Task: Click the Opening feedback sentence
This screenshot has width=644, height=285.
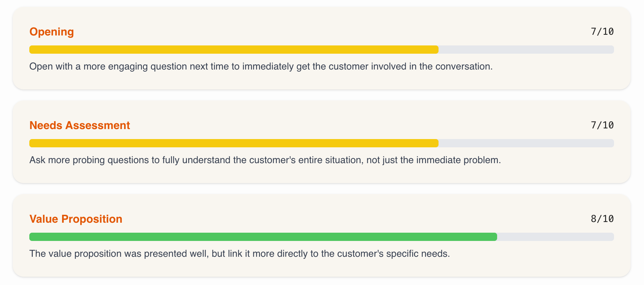Action: (x=261, y=66)
